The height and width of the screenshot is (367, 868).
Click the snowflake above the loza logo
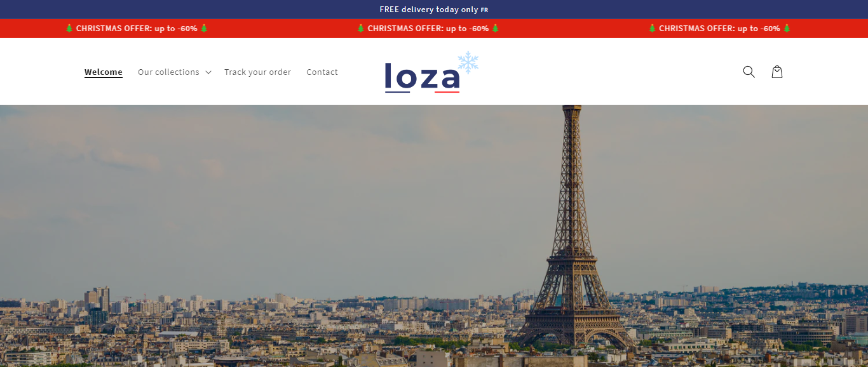tap(468, 62)
